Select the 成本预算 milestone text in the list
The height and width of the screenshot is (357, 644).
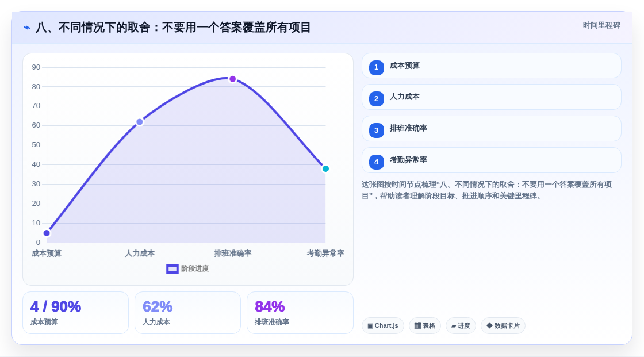tap(405, 66)
